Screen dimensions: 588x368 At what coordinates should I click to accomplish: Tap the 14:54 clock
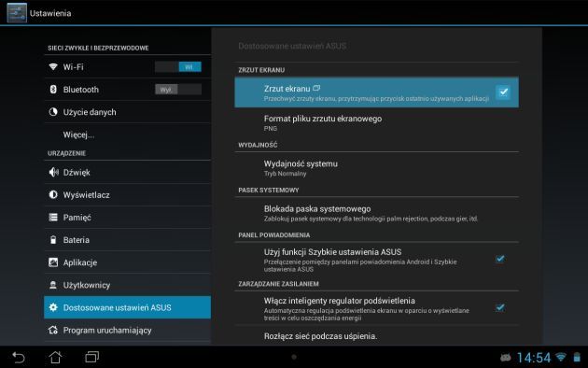coord(534,358)
